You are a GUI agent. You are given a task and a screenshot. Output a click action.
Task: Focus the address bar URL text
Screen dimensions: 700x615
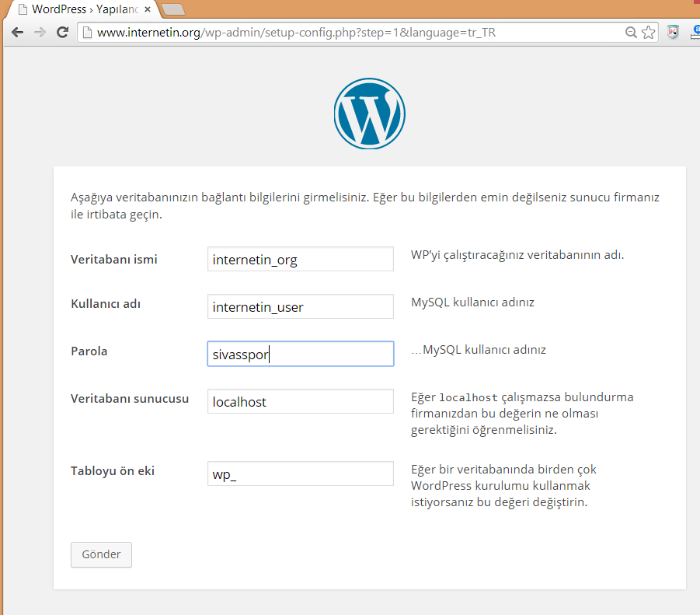pos(297,33)
